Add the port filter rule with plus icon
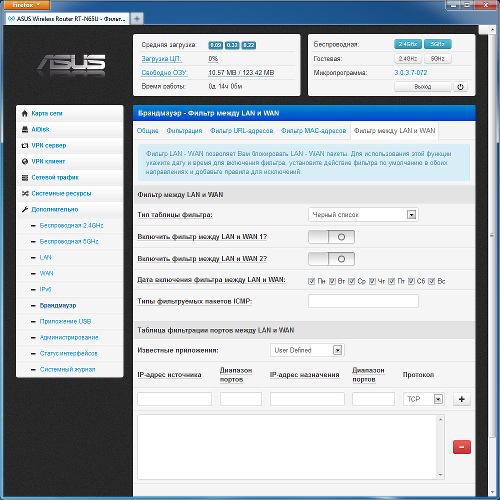This screenshot has height=500, width=500. 462,399
